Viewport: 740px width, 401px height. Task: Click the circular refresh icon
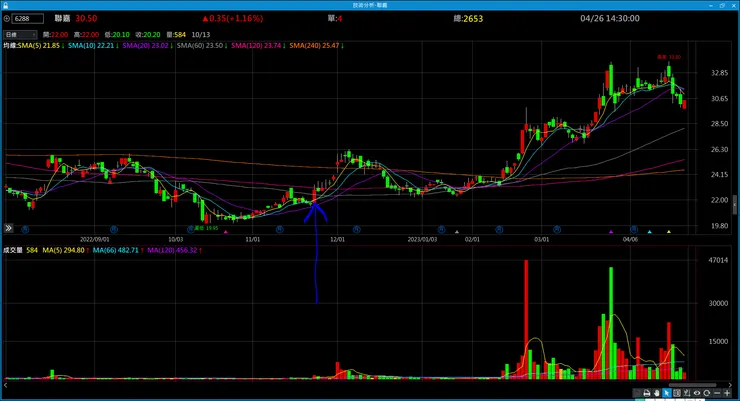pyautogui.click(x=706, y=393)
